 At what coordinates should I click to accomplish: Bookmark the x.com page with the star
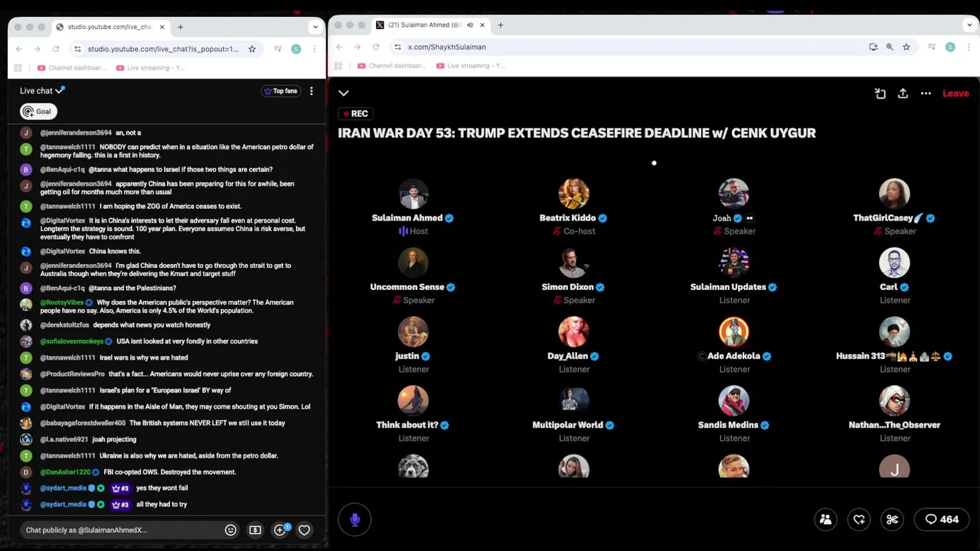(x=906, y=47)
